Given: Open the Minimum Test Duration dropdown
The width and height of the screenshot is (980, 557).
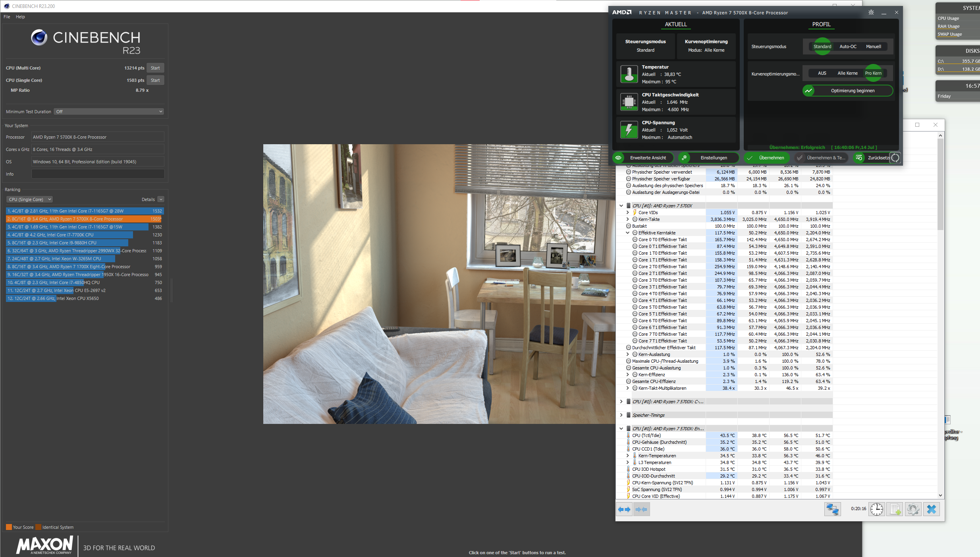Looking at the screenshot, I should pos(109,112).
